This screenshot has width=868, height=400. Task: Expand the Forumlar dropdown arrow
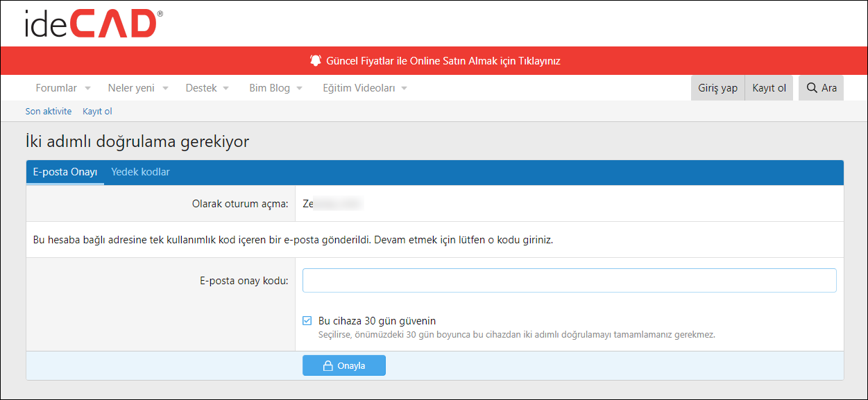tap(87, 89)
